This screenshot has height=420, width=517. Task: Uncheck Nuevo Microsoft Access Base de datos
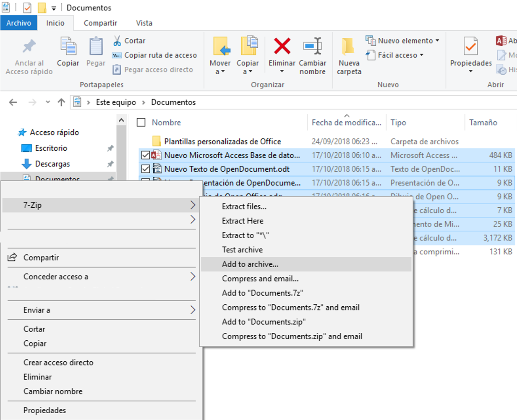pos(145,155)
